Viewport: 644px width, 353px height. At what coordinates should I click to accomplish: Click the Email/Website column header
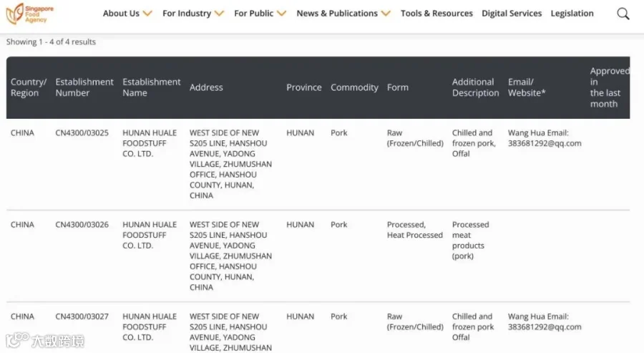527,87
